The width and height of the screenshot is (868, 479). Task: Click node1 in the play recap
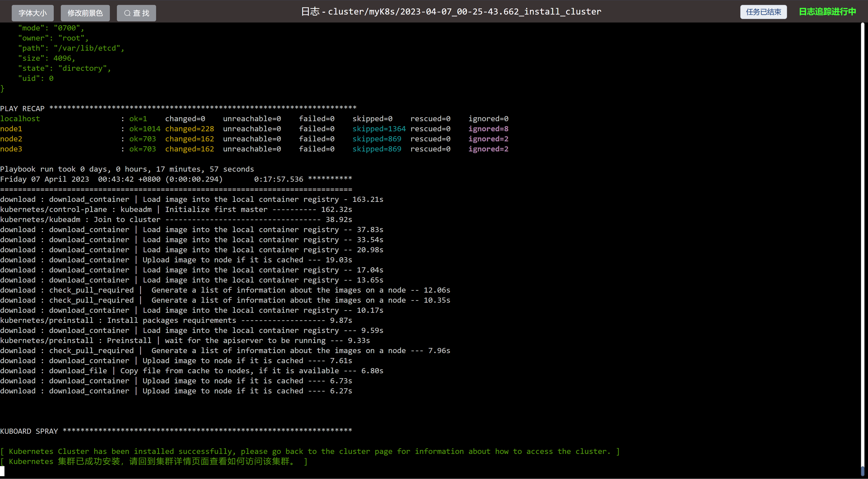tap(11, 128)
